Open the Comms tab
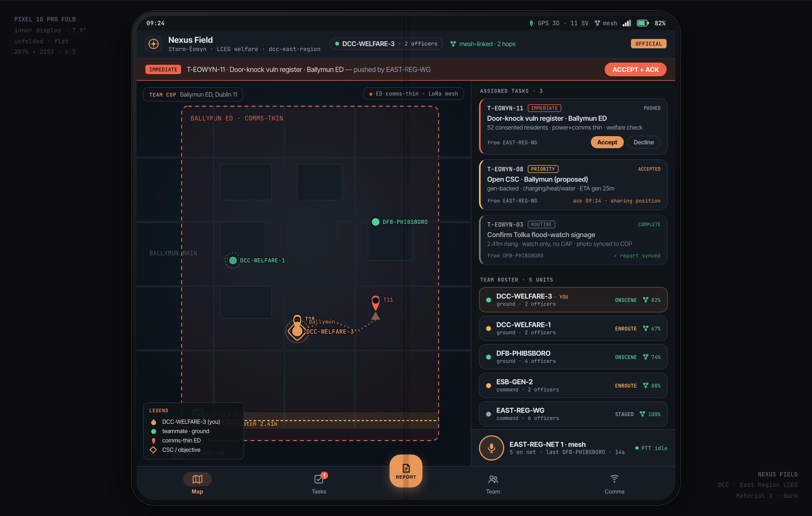The height and width of the screenshot is (516, 812). [x=614, y=483]
